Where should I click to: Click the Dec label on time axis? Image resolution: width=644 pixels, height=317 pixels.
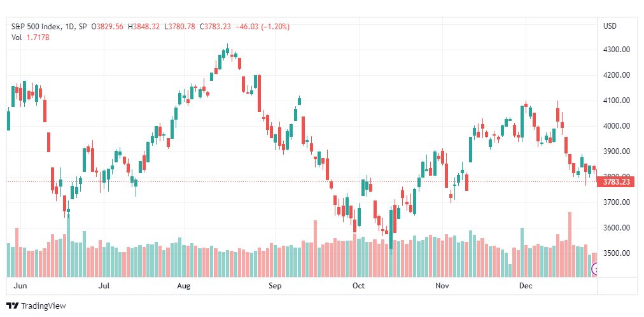[525, 286]
